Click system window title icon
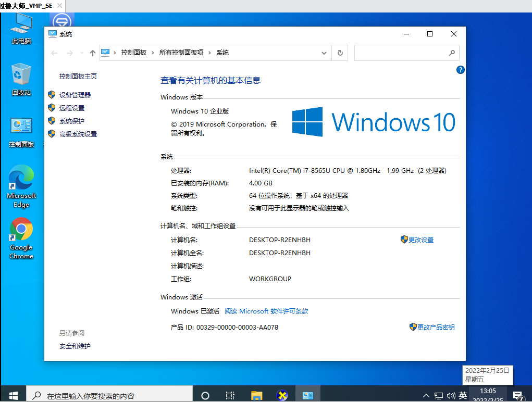The height and width of the screenshot is (402, 532). point(52,34)
